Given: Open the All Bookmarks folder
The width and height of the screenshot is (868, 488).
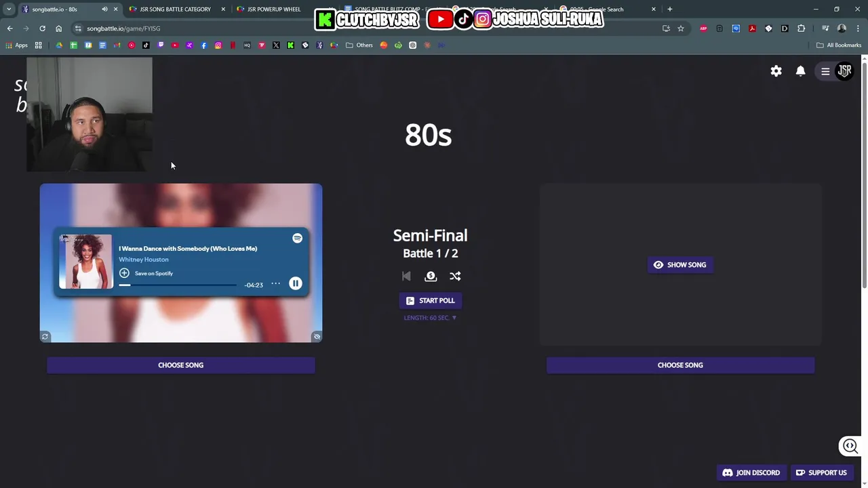Looking at the screenshot, I should click(x=839, y=45).
